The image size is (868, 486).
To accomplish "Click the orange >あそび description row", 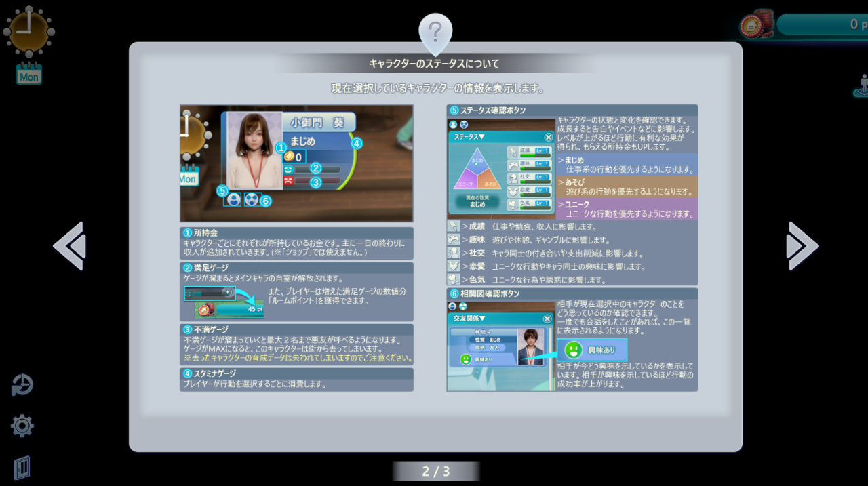I will click(x=627, y=187).
